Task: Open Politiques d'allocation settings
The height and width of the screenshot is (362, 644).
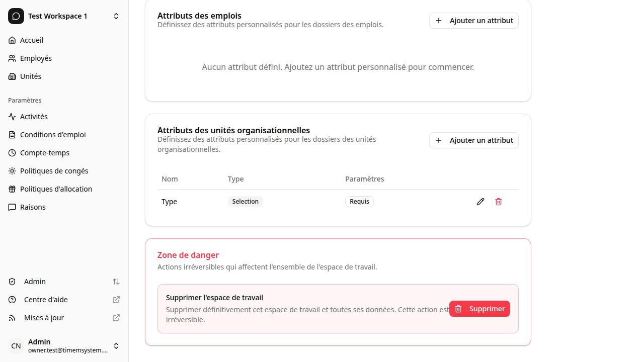Action: [55, 189]
